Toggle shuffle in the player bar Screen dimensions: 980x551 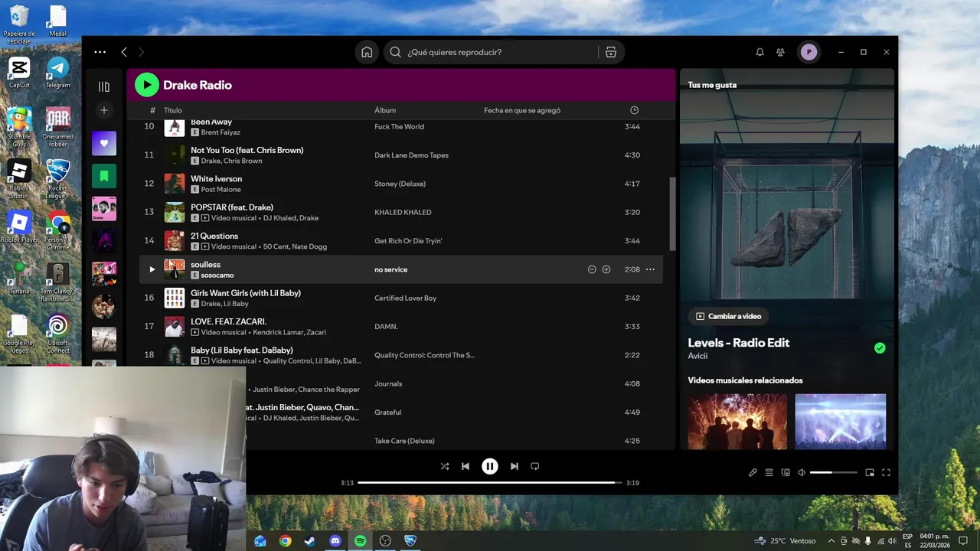coord(445,466)
